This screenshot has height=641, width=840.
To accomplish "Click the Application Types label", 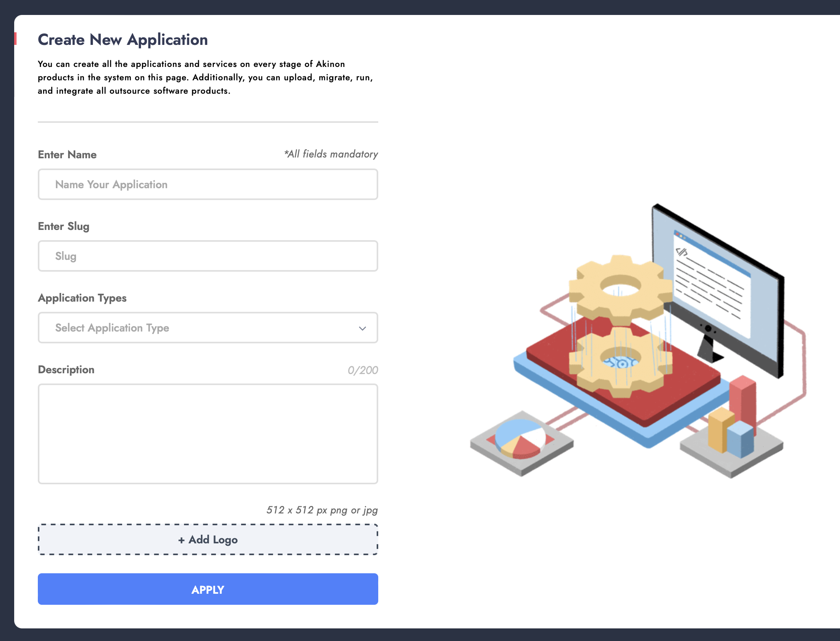I will (82, 298).
